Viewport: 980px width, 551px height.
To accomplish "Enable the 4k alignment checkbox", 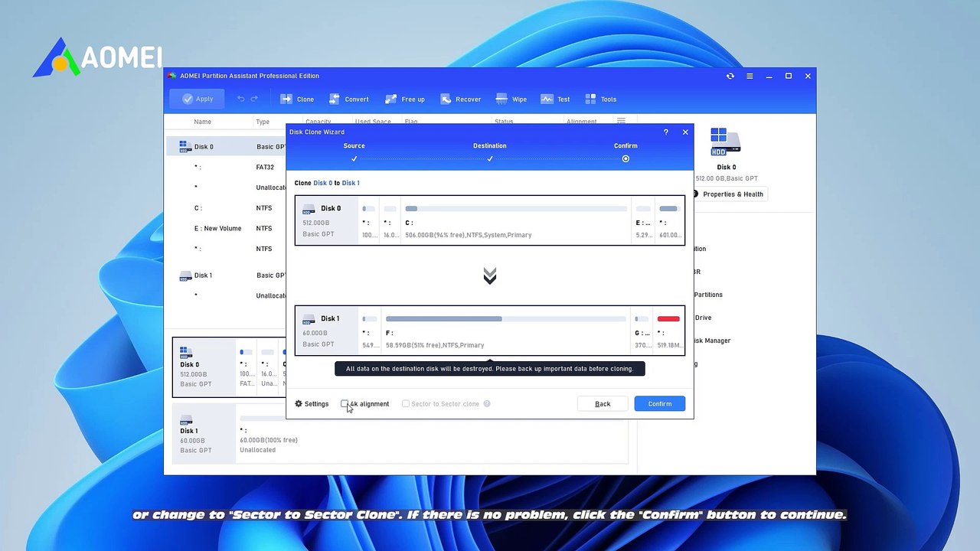I will (345, 403).
